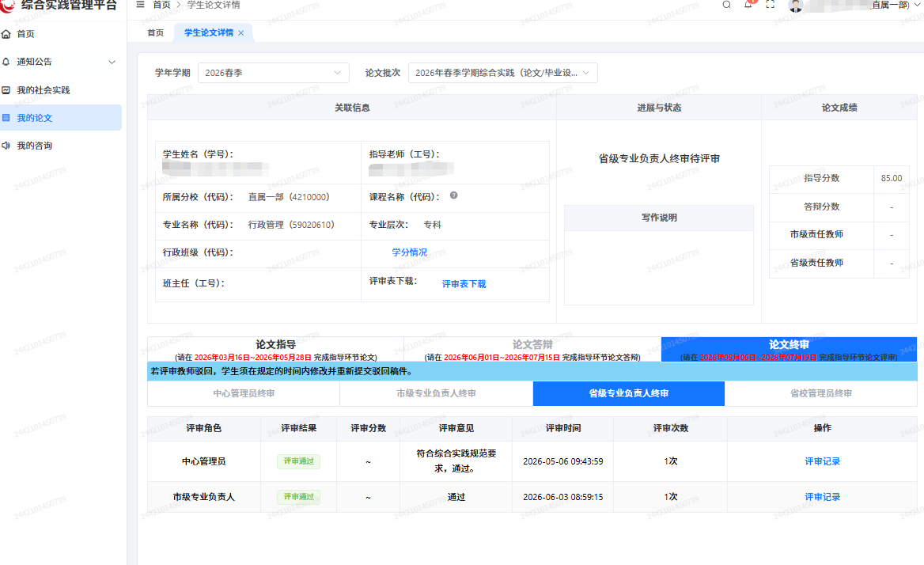
Task: Open 评审记录 for the 中心管理员 row
Action: tap(822, 461)
